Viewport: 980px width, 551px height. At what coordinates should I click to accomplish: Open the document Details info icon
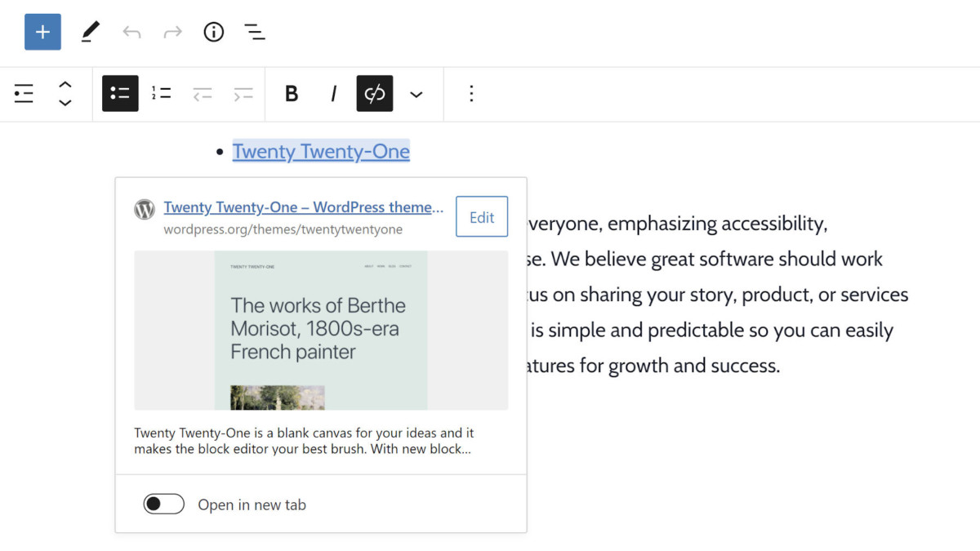213,33
